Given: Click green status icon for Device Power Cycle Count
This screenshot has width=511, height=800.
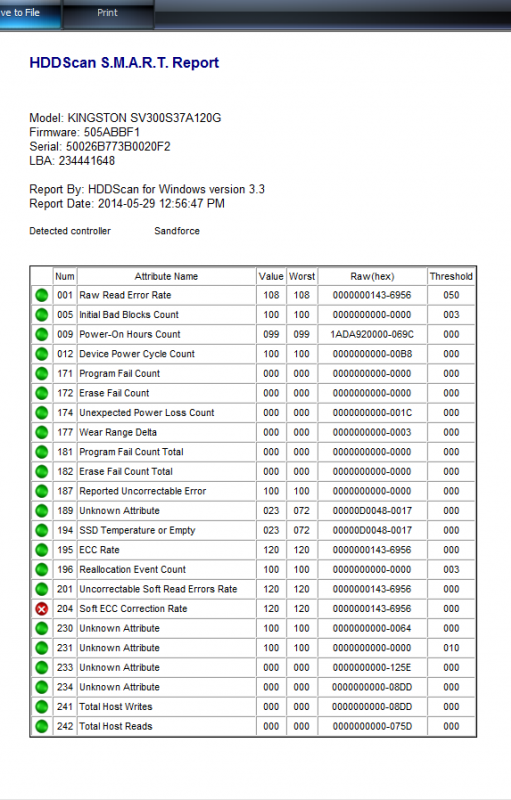Looking at the screenshot, I should (x=42, y=354).
